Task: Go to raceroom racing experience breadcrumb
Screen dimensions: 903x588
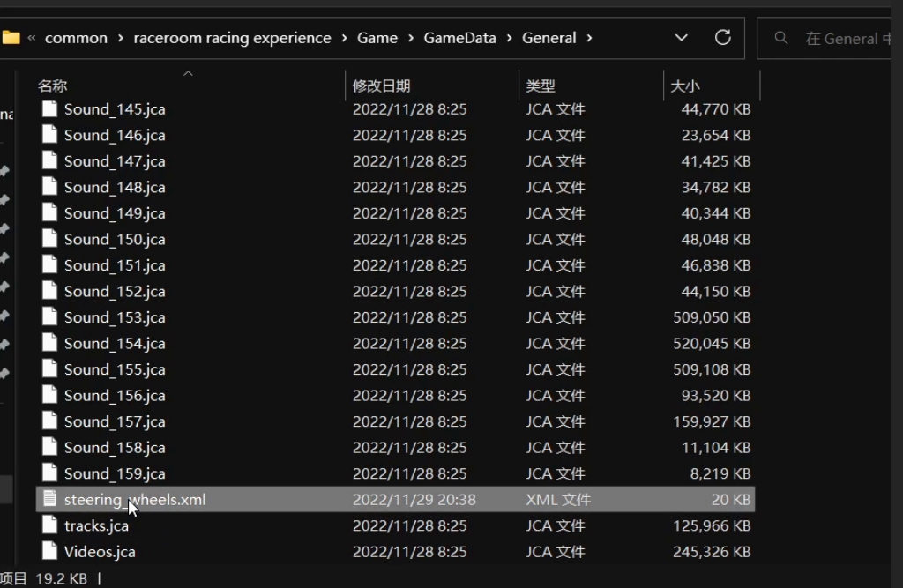Action: pyautogui.click(x=232, y=38)
